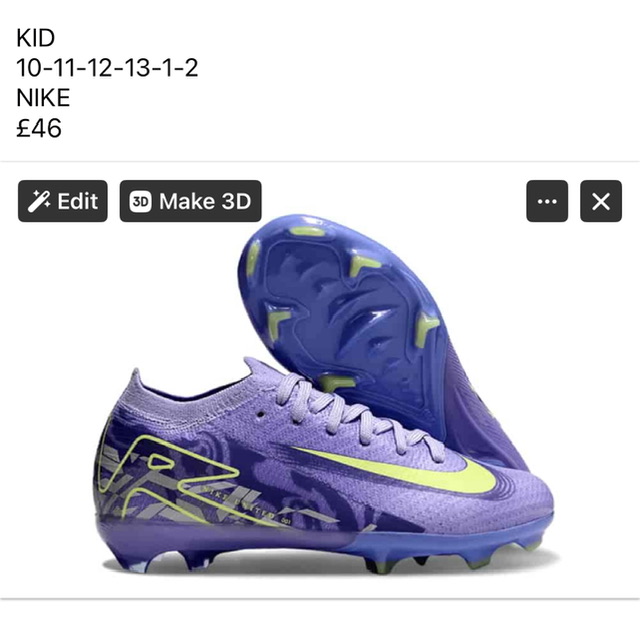Select the Make 3D button
Viewport: 640px width, 627px height.
coord(190,201)
